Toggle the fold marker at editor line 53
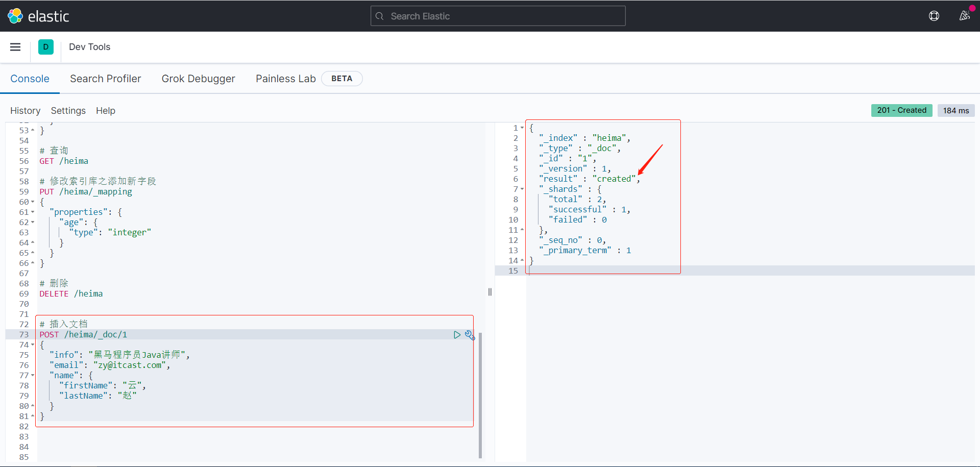980x467 pixels. point(33,131)
